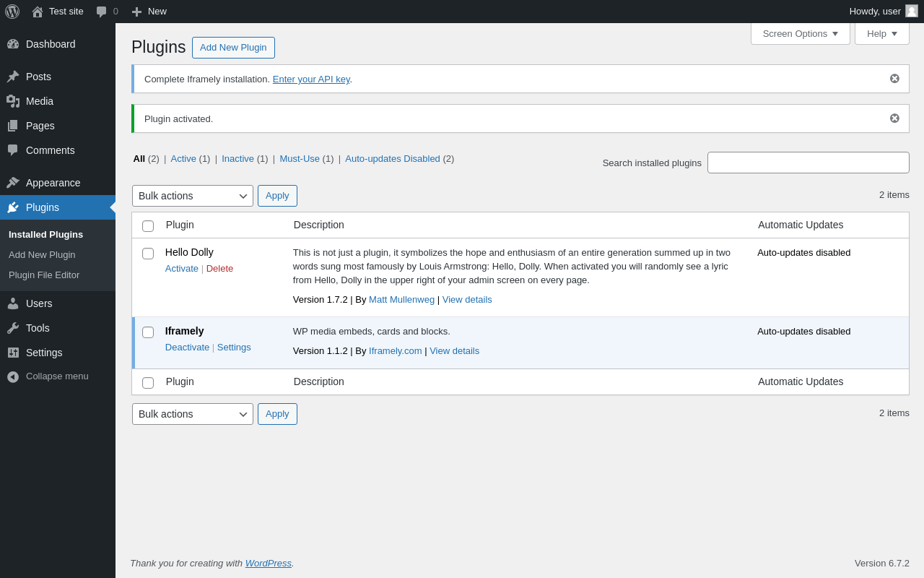Deactivate the Iframely plugin
The width and height of the screenshot is (924, 578).
(187, 348)
